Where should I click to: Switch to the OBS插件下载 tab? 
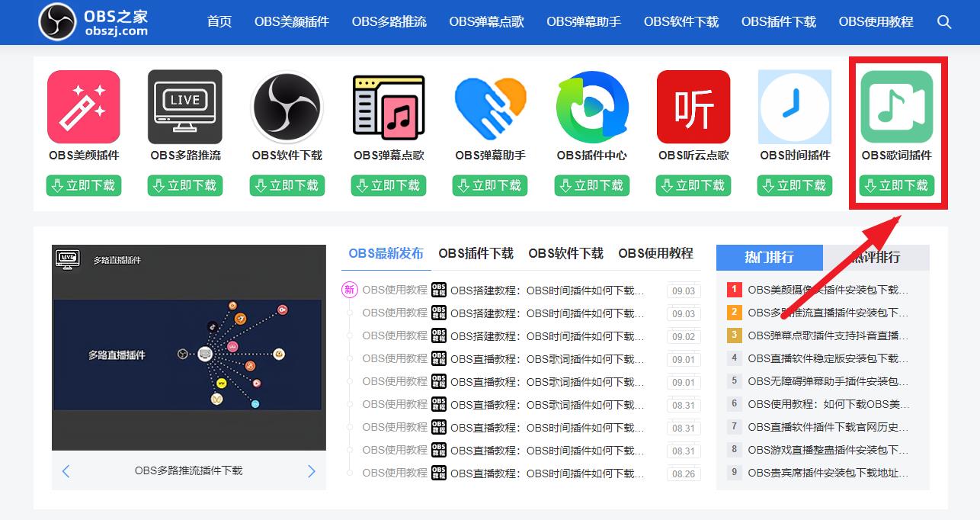pos(476,253)
